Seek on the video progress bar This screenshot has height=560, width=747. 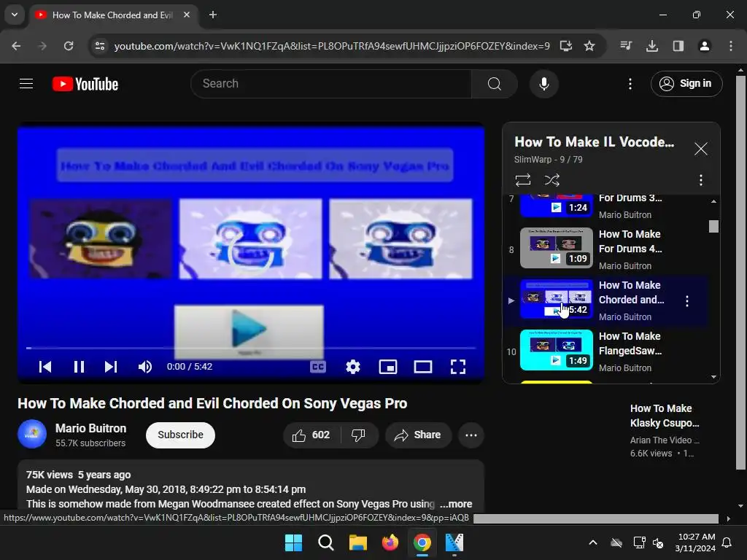(251, 348)
